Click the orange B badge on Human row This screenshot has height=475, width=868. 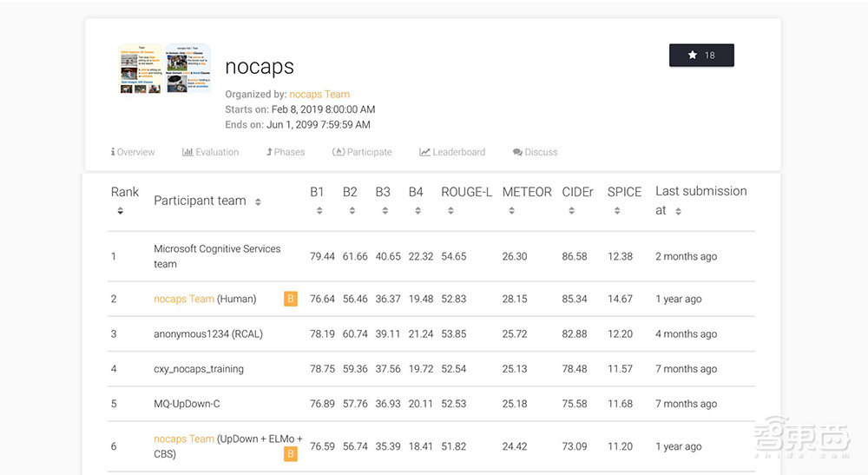pyautogui.click(x=290, y=299)
